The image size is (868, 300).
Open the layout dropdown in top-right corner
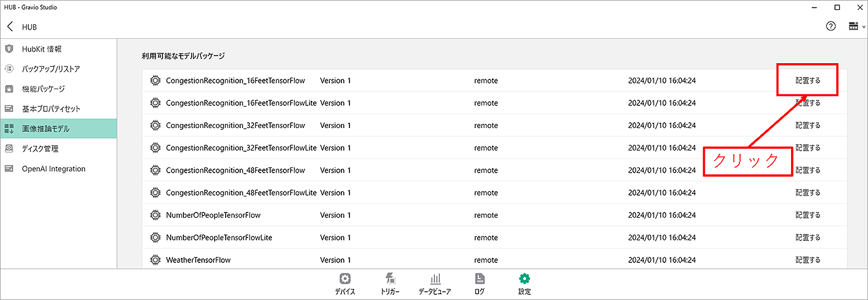pos(856,26)
